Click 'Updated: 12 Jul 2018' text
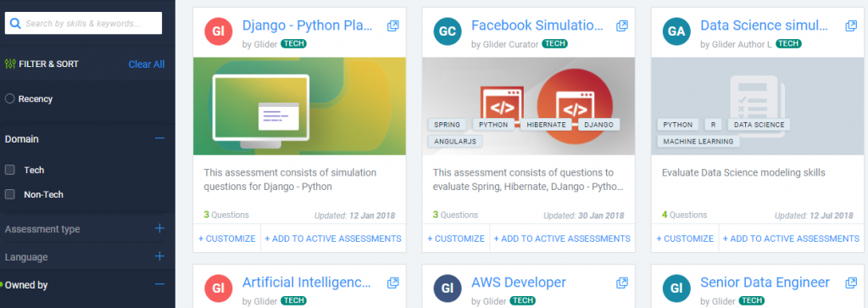This screenshot has width=868, height=308. coord(814,216)
